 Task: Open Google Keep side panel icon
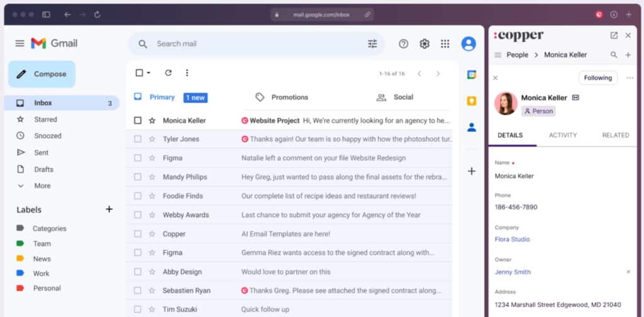click(x=472, y=101)
